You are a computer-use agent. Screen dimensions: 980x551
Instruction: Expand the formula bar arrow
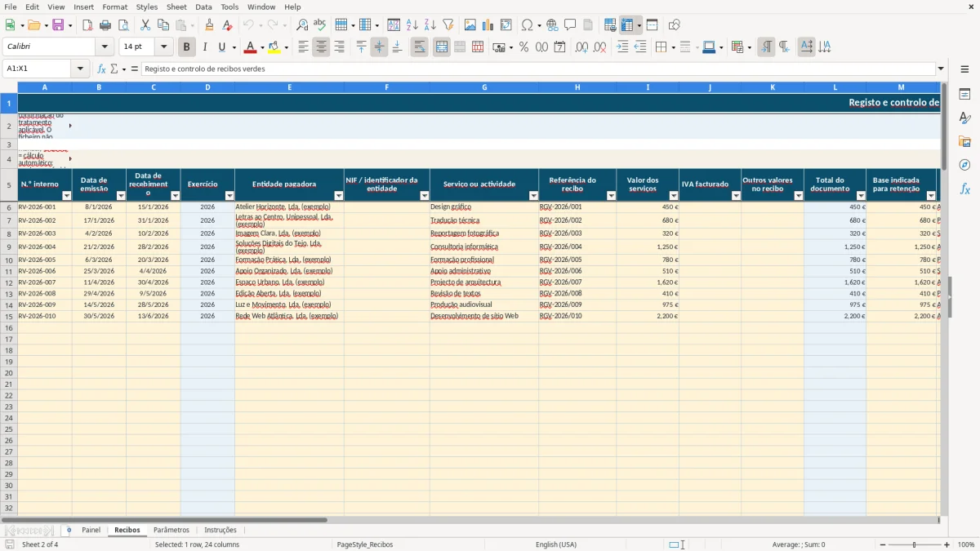(x=941, y=69)
